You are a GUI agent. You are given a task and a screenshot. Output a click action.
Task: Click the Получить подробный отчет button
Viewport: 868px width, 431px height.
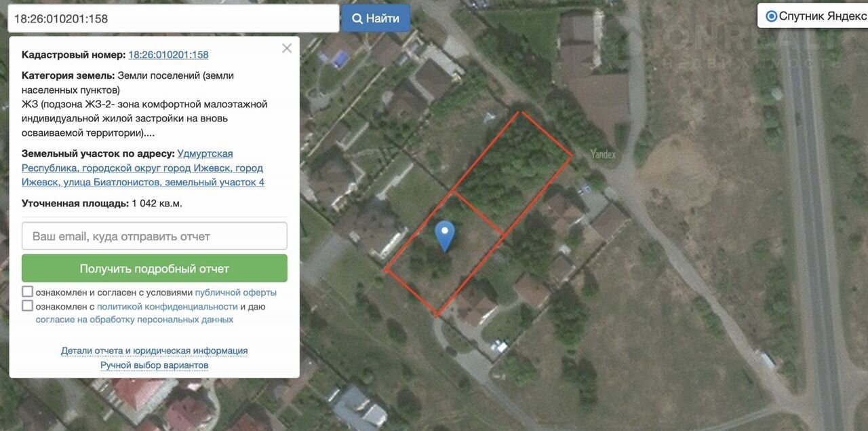(155, 268)
